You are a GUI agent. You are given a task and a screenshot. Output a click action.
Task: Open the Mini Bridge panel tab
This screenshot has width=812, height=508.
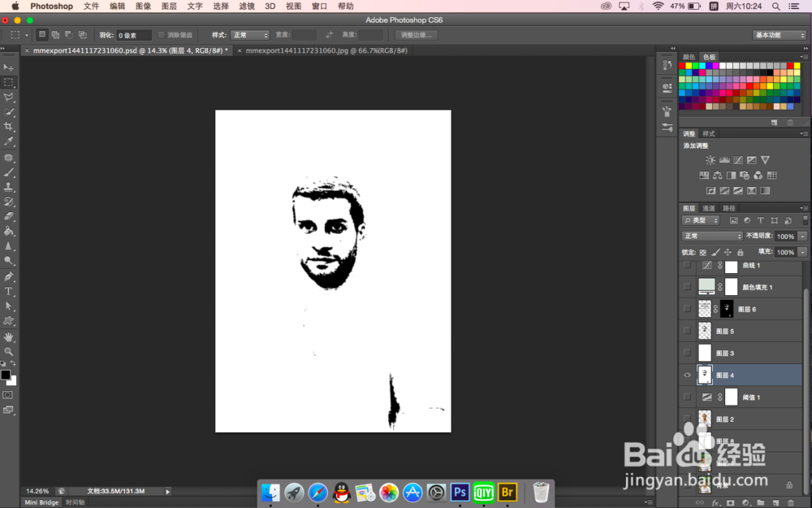(x=41, y=502)
